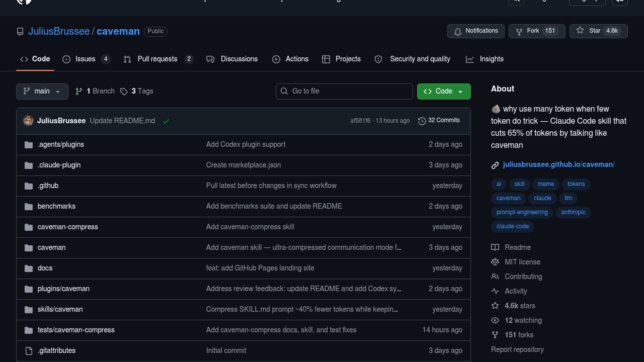Open the Insights tab
The image size is (644, 362).
pyautogui.click(x=491, y=59)
